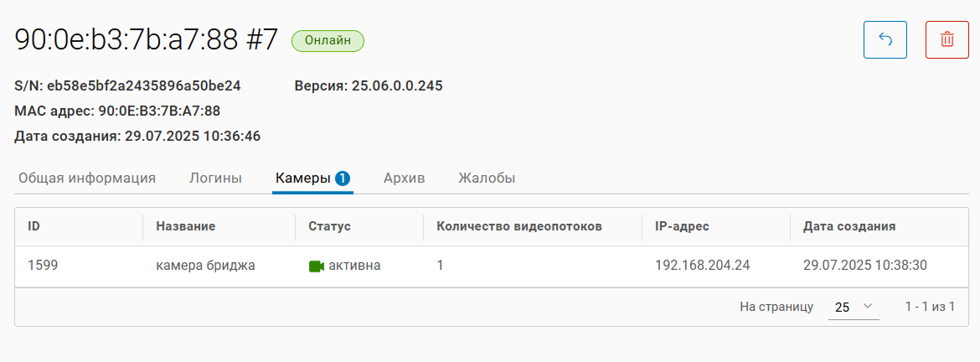Sort by the Название column header
The height and width of the screenshot is (362, 980).
click(186, 226)
